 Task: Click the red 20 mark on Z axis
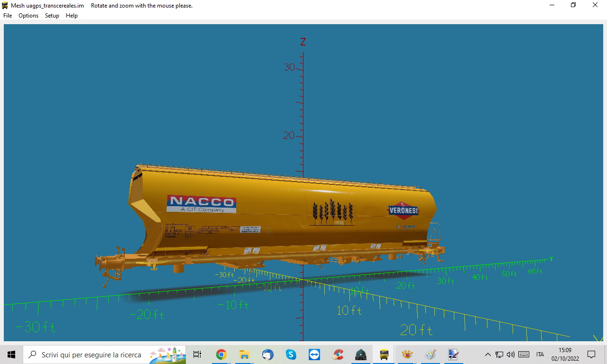click(x=289, y=136)
